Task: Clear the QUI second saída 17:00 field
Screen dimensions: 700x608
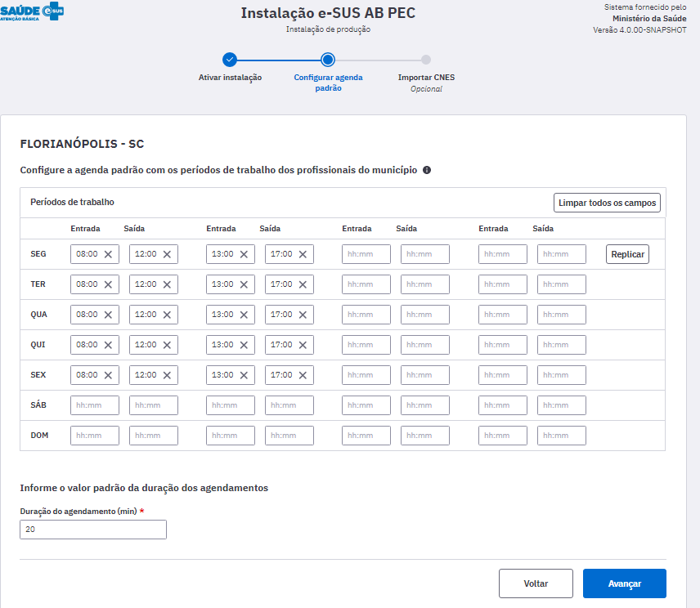Action: tap(303, 345)
